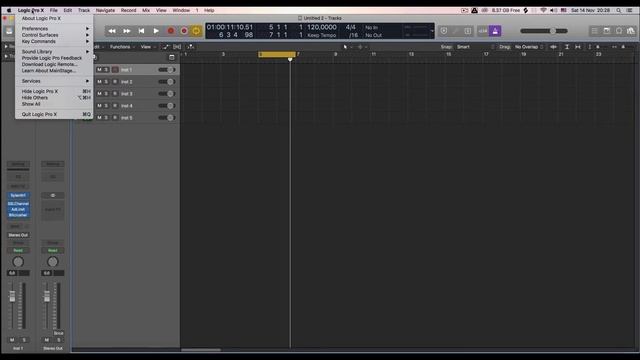Open the Note Pads icon
Screen dimensions: 640x360
coord(607,31)
